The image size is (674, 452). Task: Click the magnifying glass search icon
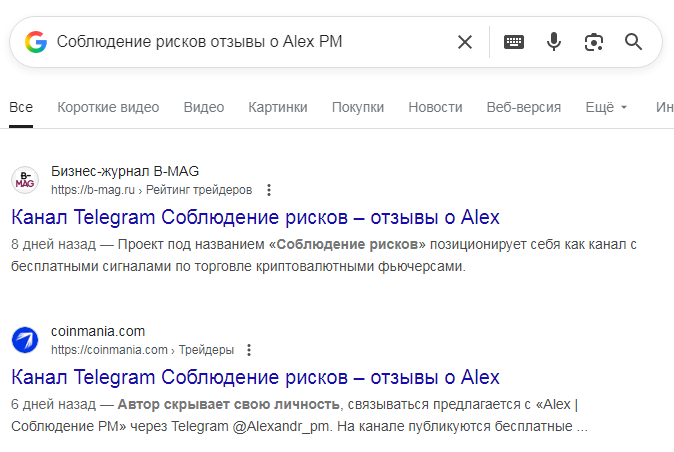point(633,42)
